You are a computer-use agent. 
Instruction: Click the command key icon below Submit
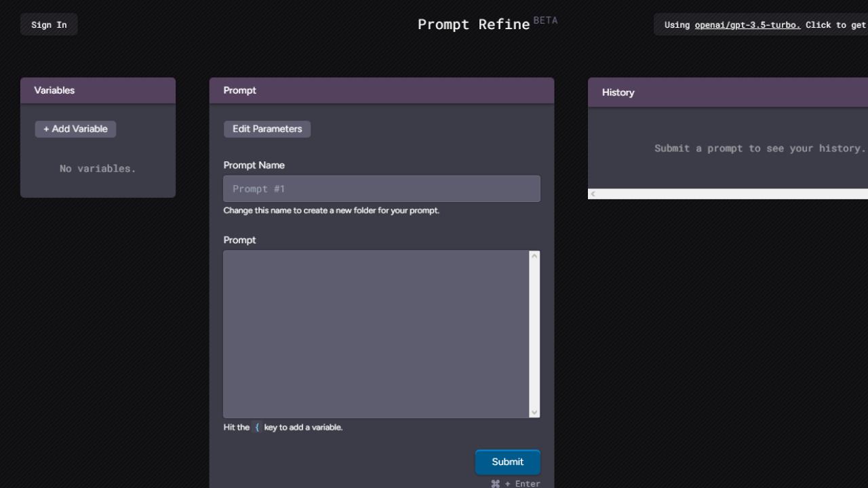pos(496,484)
